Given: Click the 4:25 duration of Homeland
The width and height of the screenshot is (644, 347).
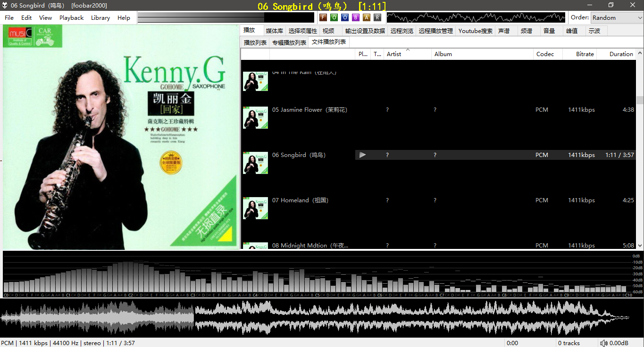Looking at the screenshot, I should [628, 200].
